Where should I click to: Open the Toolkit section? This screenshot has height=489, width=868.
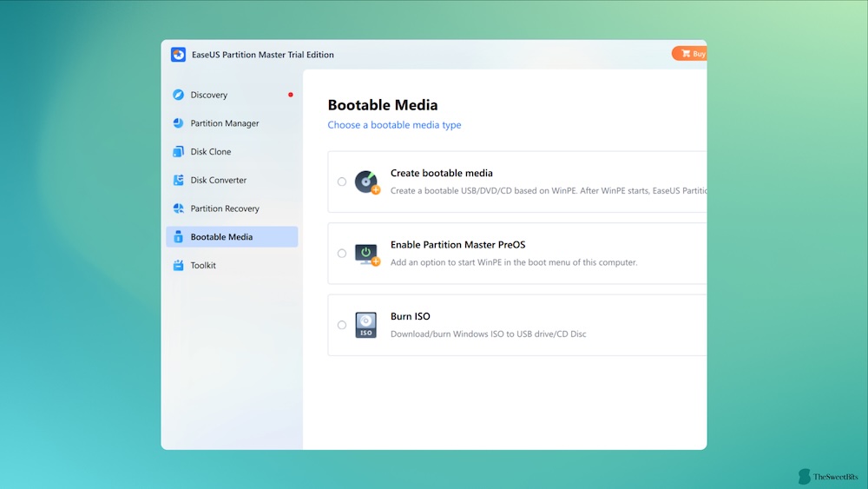232,265
